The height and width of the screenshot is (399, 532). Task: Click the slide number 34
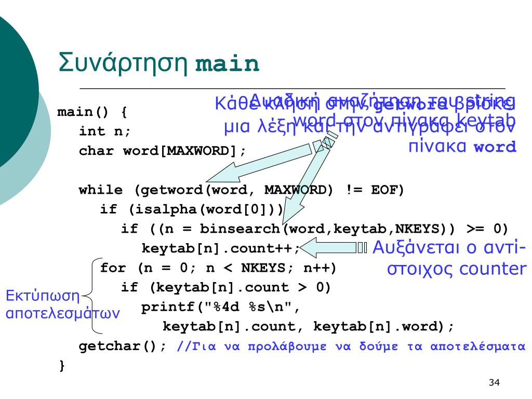pyautogui.click(x=494, y=382)
